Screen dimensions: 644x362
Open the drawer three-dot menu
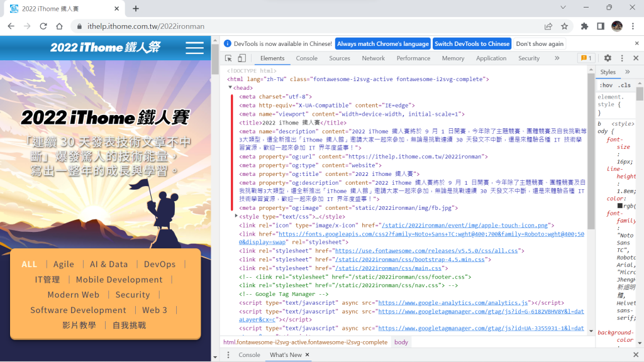[x=228, y=354]
